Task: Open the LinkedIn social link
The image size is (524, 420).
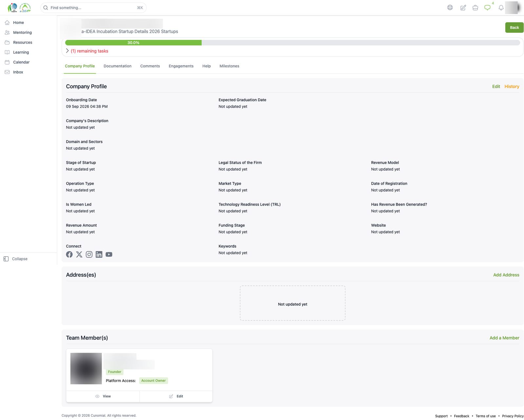Action: [99, 254]
